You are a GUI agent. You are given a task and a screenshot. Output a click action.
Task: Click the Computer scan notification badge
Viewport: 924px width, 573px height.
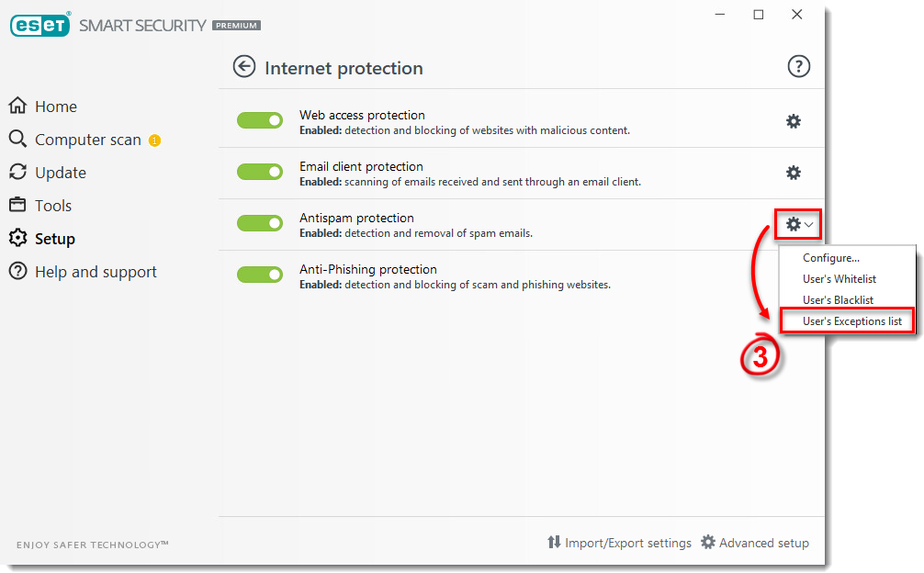tap(154, 140)
